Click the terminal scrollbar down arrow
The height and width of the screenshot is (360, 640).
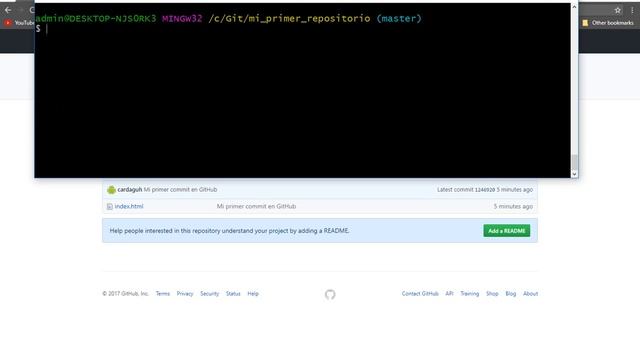click(x=574, y=174)
